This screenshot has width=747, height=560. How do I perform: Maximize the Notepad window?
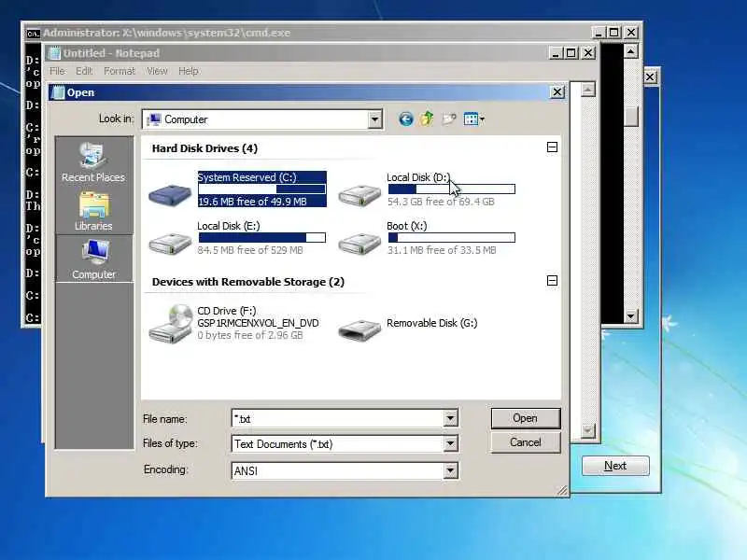pos(571,53)
